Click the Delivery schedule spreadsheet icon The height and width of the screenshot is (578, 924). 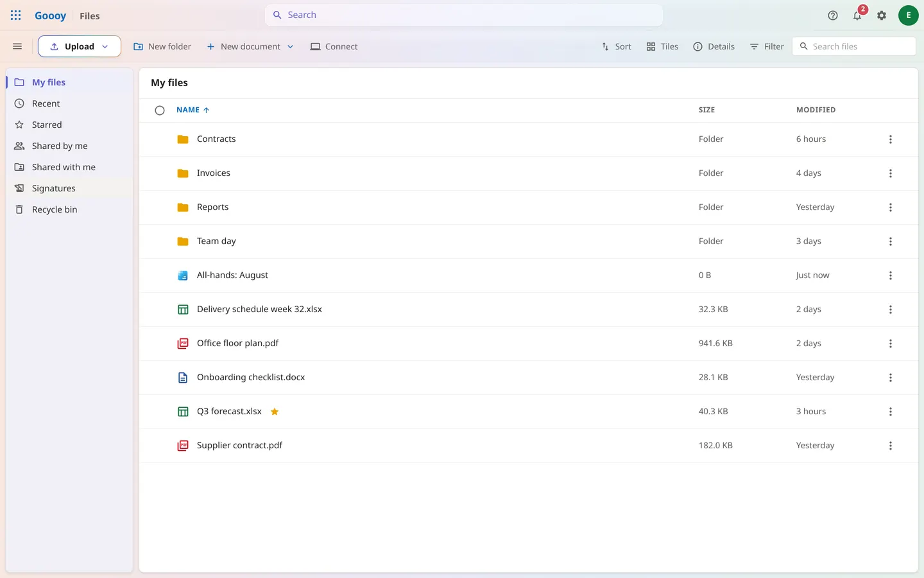pyautogui.click(x=183, y=310)
